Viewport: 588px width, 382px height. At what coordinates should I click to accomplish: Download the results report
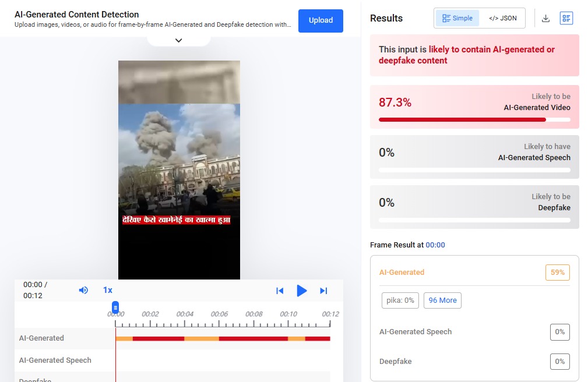click(x=545, y=18)
